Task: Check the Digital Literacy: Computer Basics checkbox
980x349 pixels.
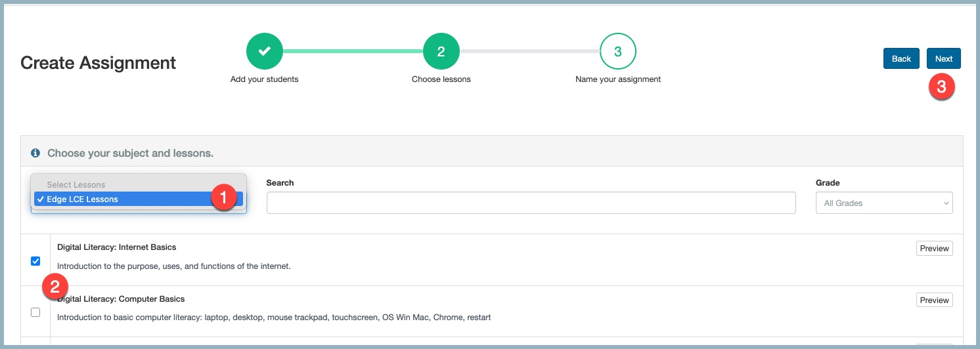Action: (x=35, y=312)
